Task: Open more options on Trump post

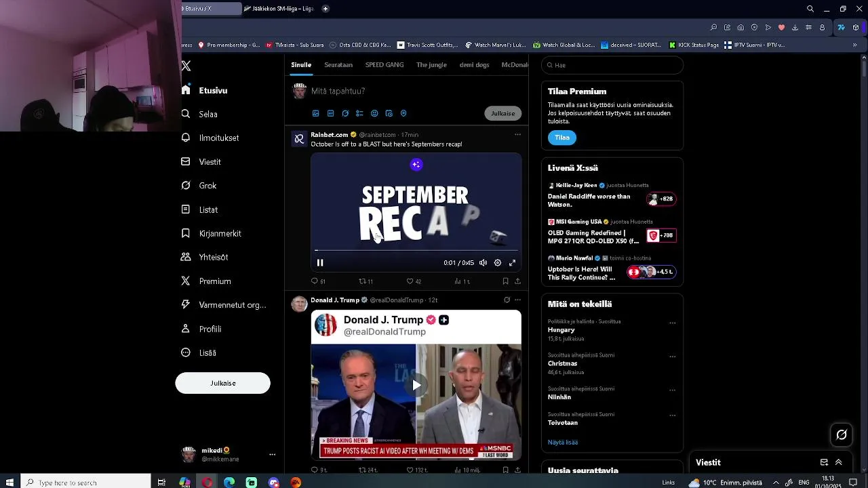Action: pos(517,300)
